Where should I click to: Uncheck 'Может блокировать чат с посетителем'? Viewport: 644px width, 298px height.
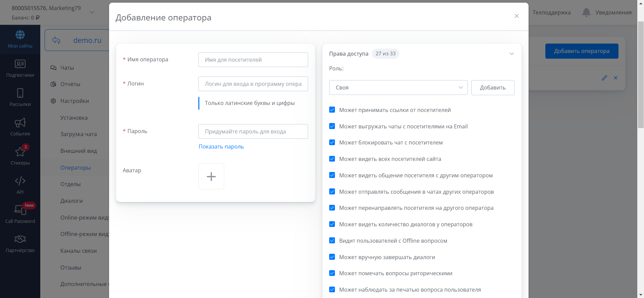[x=332, y=142]
